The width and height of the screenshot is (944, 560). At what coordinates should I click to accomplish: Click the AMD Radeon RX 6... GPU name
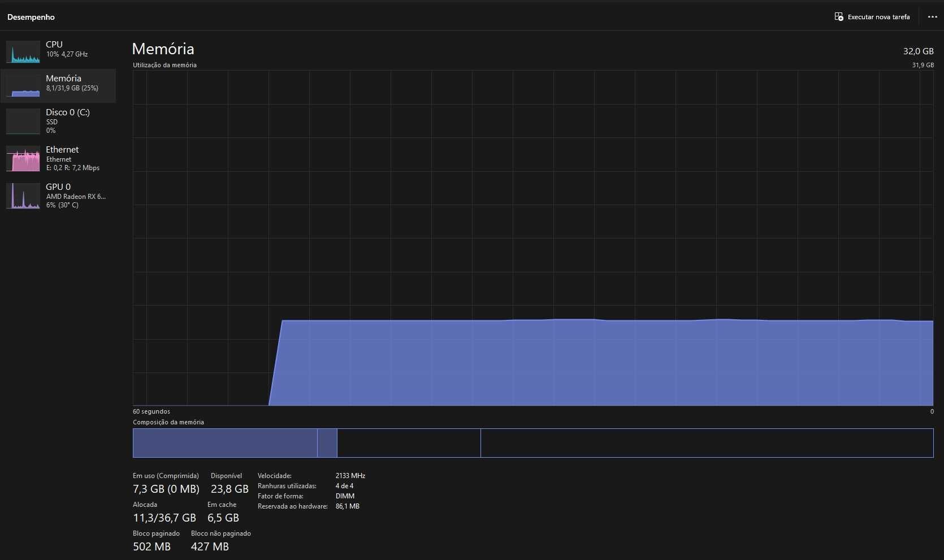click(x=76, y=197)
